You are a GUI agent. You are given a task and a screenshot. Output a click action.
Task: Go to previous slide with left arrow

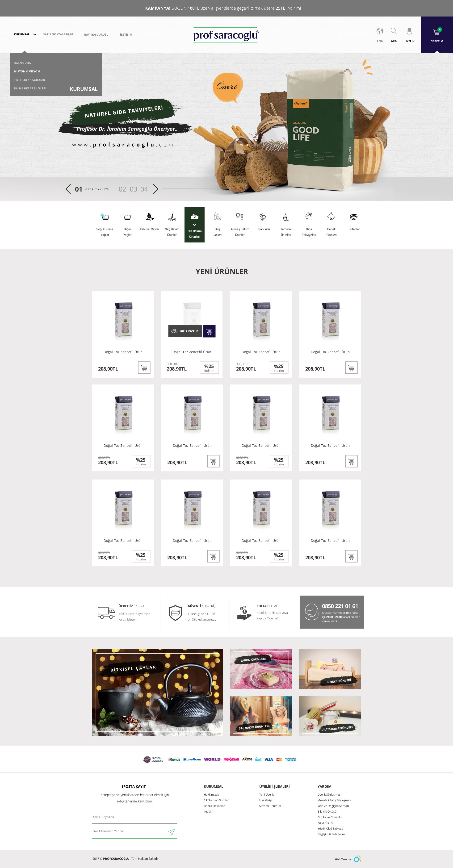click(x=68, y=189)
